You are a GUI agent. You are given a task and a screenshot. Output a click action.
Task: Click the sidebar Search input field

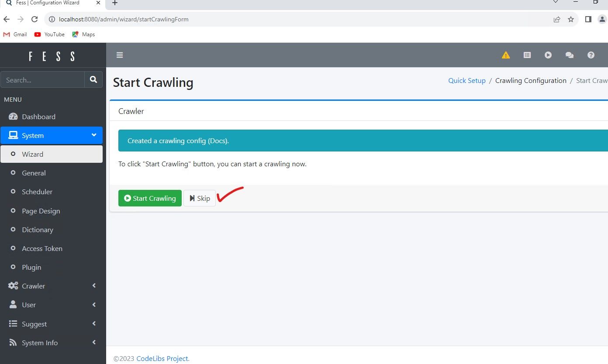coord(43,80)
